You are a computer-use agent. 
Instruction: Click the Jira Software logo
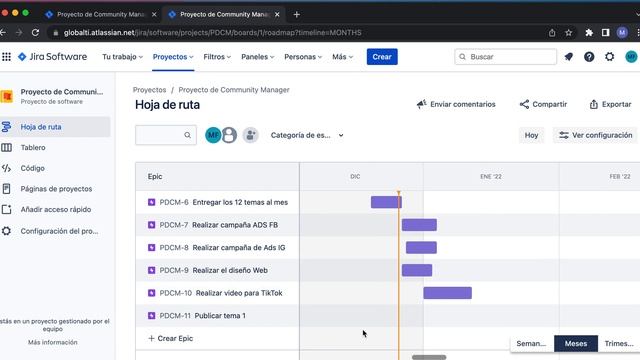[x=53, y=57]
